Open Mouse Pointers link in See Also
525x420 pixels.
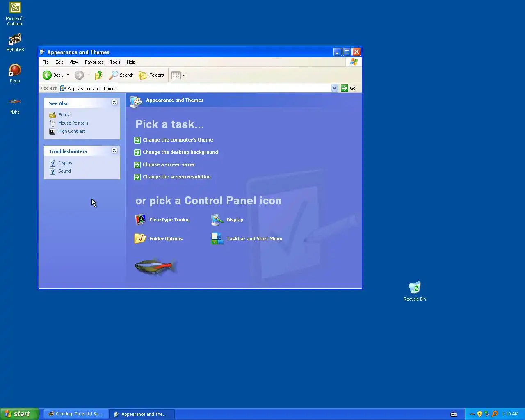73,123
